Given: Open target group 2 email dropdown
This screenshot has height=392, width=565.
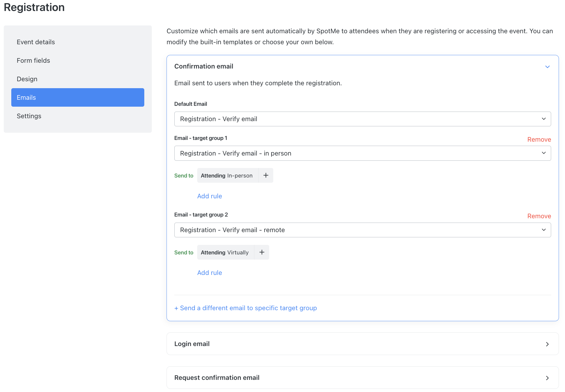Looking at the screenshot, I should click(x=363, y=230).
